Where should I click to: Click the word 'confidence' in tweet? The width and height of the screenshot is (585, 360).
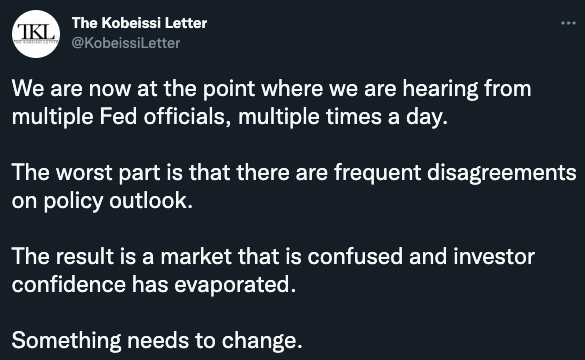pos(69,285)
